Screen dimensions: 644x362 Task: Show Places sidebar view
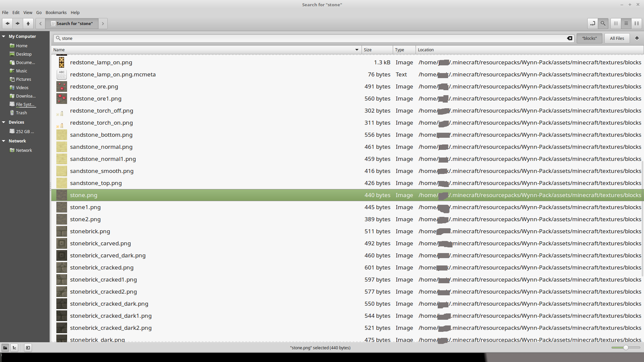coord(5,348)
